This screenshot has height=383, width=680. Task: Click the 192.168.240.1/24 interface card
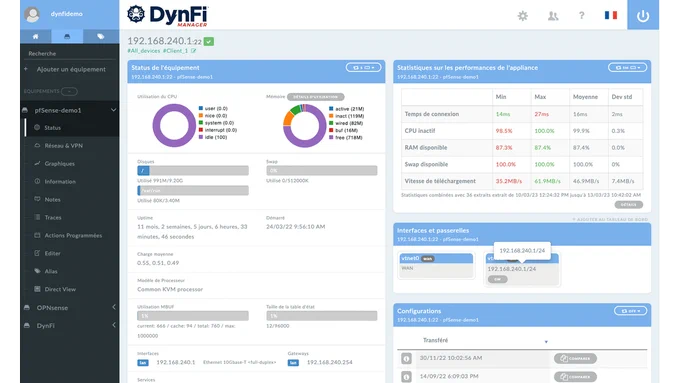(x=522, y=269)
